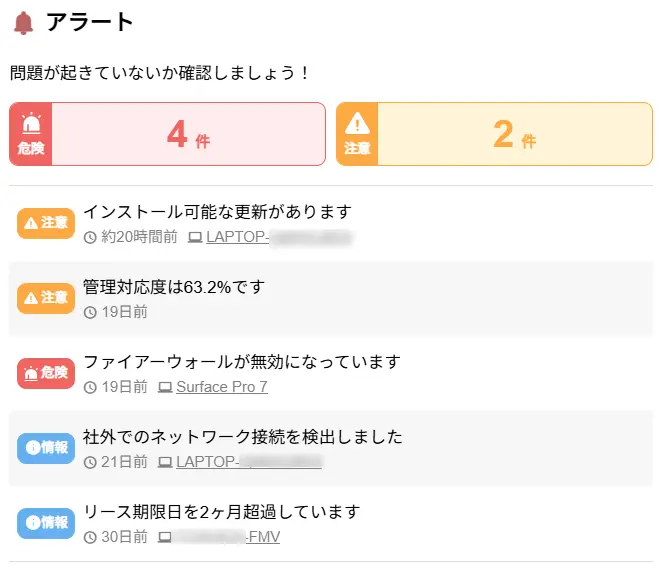Open LAPTOP link under the update alert
Image resolution: width=663 pixels, height=568 pixels.
click(279, 237)
